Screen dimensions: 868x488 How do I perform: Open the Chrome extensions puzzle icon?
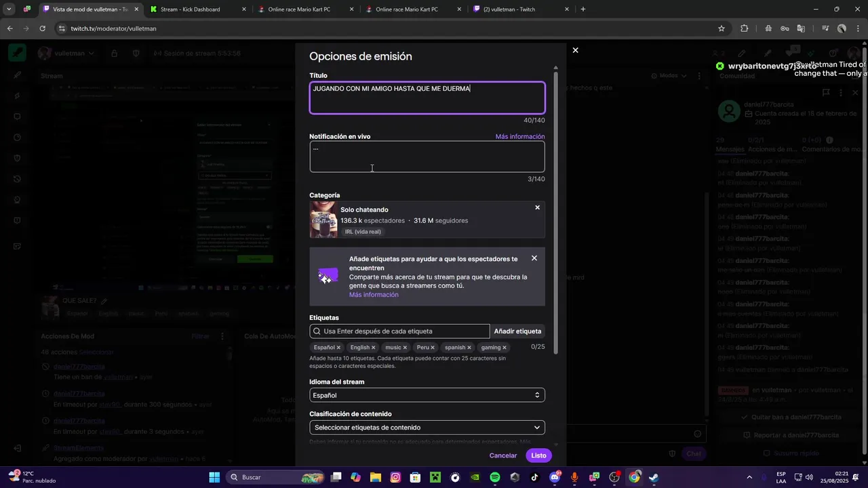pos(744,28)
